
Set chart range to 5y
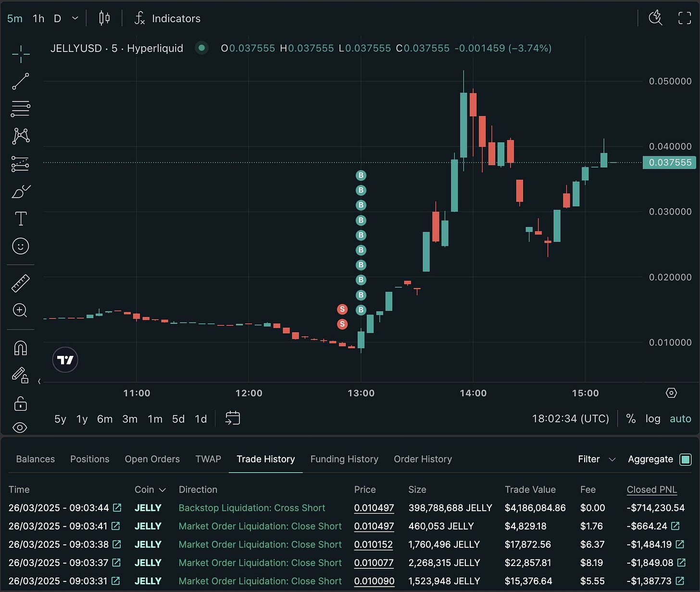(60, 419)
